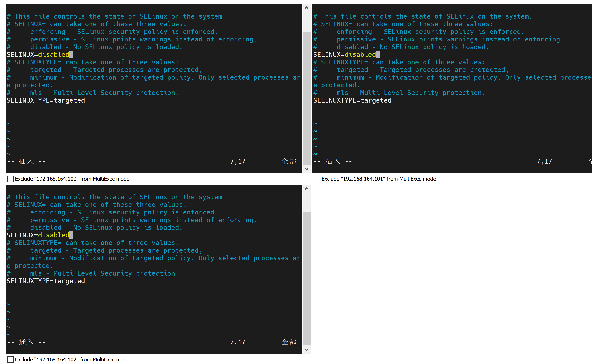The width and height of the screenshot is (592, 364).
Task: Click SELINUX=disabled line in 192.168.164.102 terminal
Action: [x=38, y=235]
